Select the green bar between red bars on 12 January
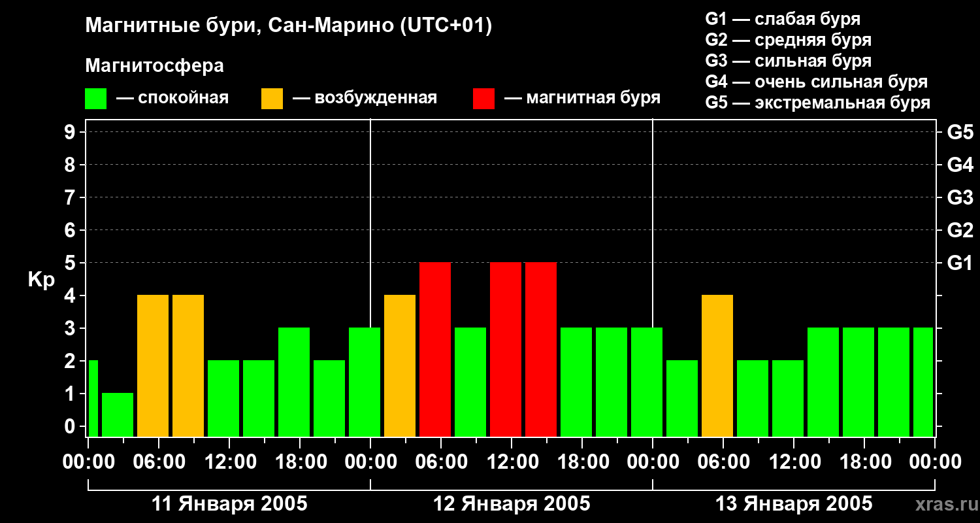The width and height of the screenshot is (980, 523). 470,382
